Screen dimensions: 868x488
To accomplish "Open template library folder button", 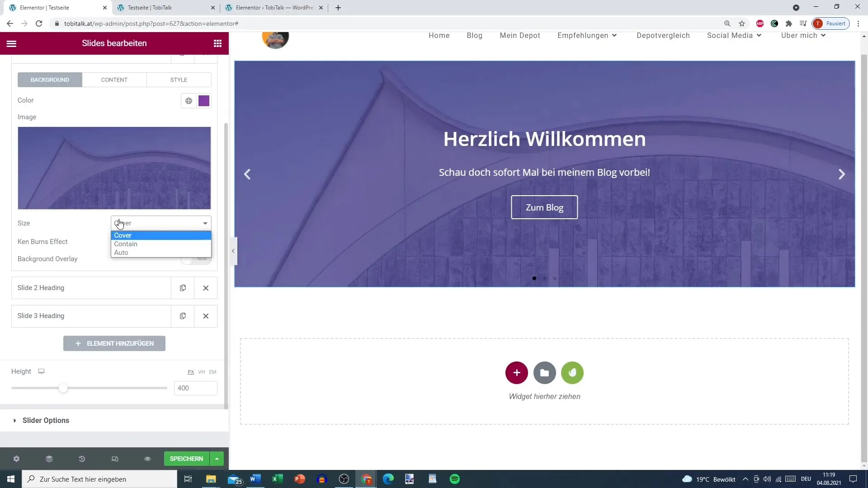I will tap(544, 373).
